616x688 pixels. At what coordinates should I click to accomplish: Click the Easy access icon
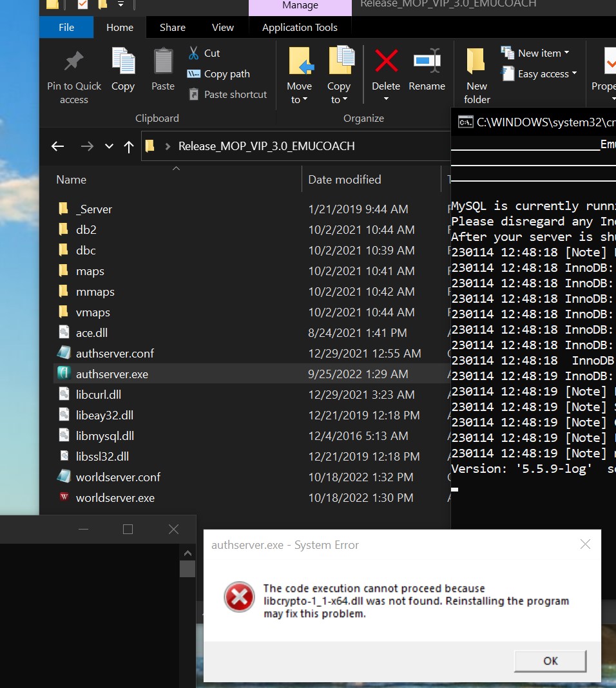pos(508,73)
